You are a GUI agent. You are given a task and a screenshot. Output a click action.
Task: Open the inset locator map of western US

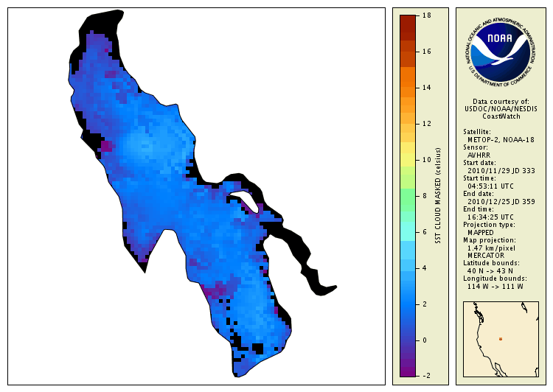(501, 339)
